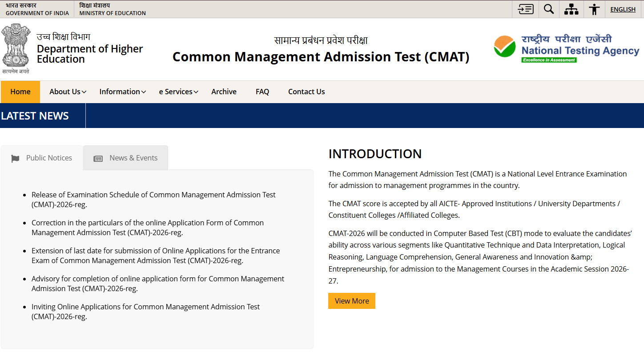Click the National Testing Agency logo
Screen dimensions: 644x356
(x=565, y=47)
